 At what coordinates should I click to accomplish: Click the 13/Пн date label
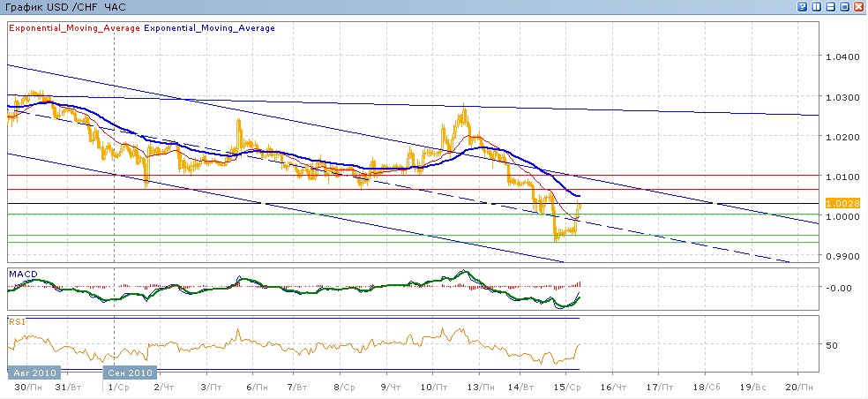click(481, 387)
